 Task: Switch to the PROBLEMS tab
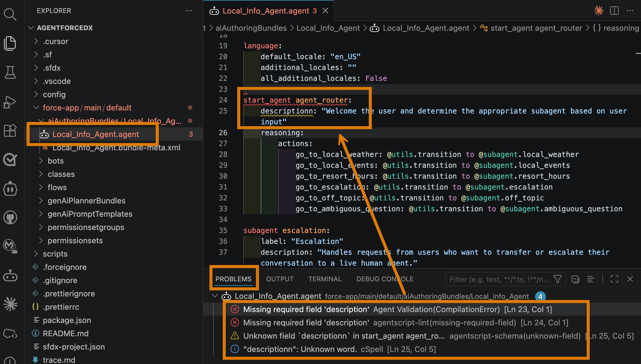pos(233,279)
